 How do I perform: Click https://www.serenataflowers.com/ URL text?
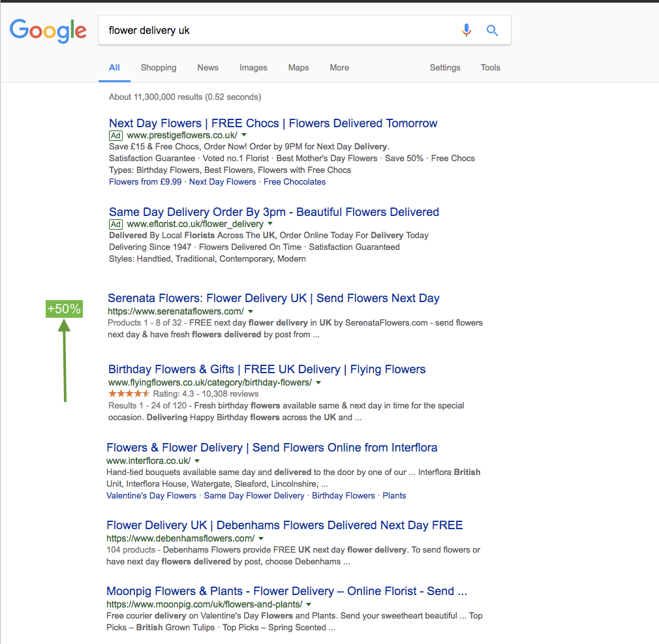click(176, 311)
